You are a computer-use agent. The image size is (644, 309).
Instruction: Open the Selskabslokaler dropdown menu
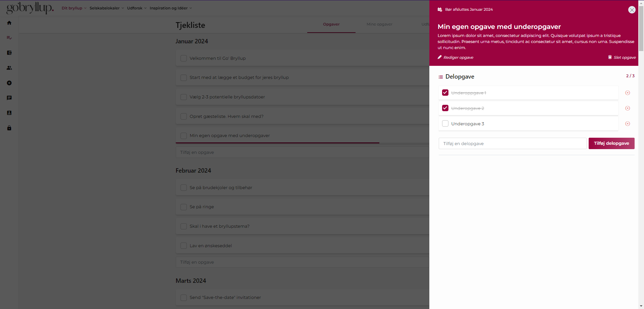tap(106, 8)
